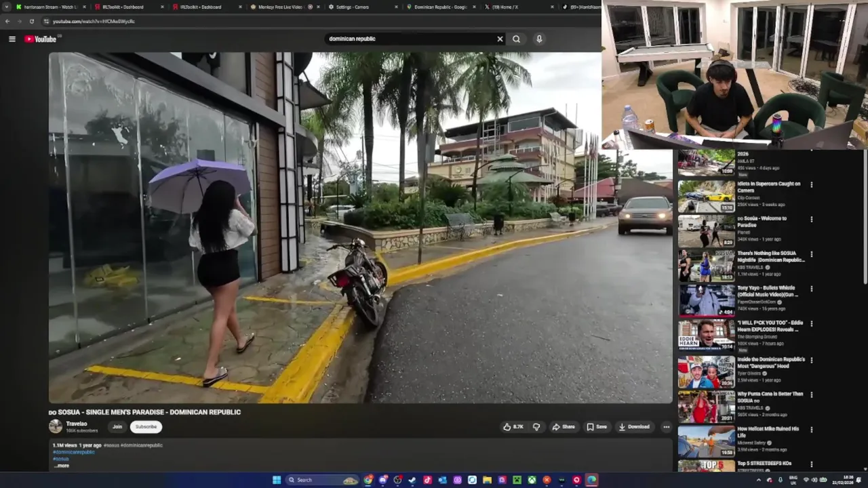This screenshot has height=488, width=868.
Task: Open Travelao channel avatar
Action: pos(56,426)
